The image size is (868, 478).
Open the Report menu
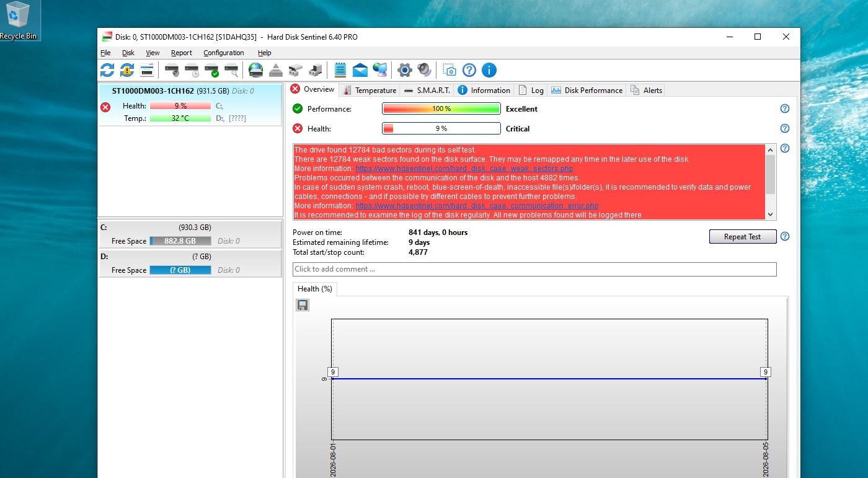182,53
